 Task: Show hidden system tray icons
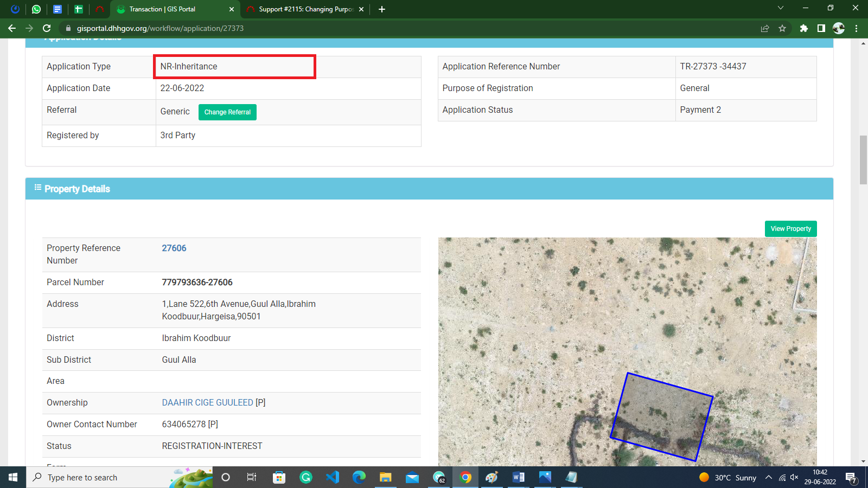[x=769, y=477]
